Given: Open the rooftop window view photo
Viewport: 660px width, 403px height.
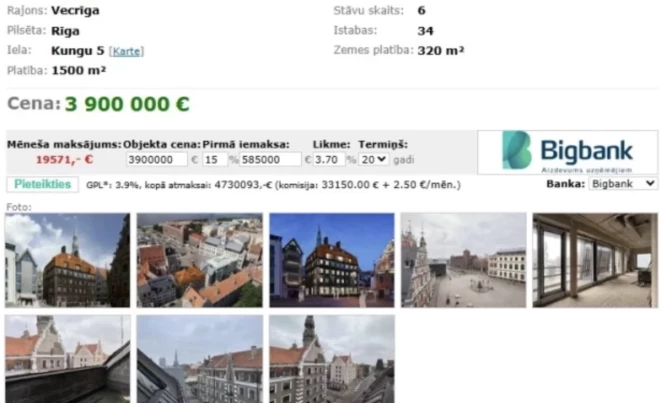Looking at the screenshot, I should click(200, 359).
